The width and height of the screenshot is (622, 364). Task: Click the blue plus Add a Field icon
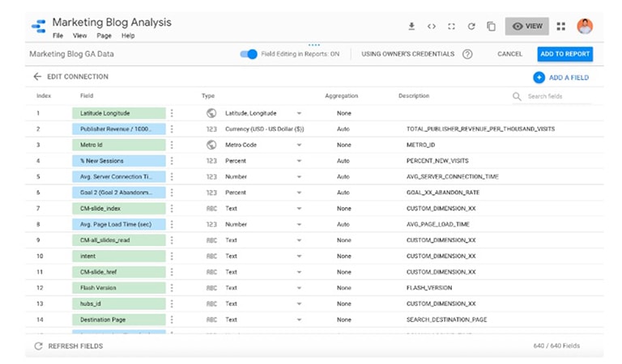pos(539,77)
